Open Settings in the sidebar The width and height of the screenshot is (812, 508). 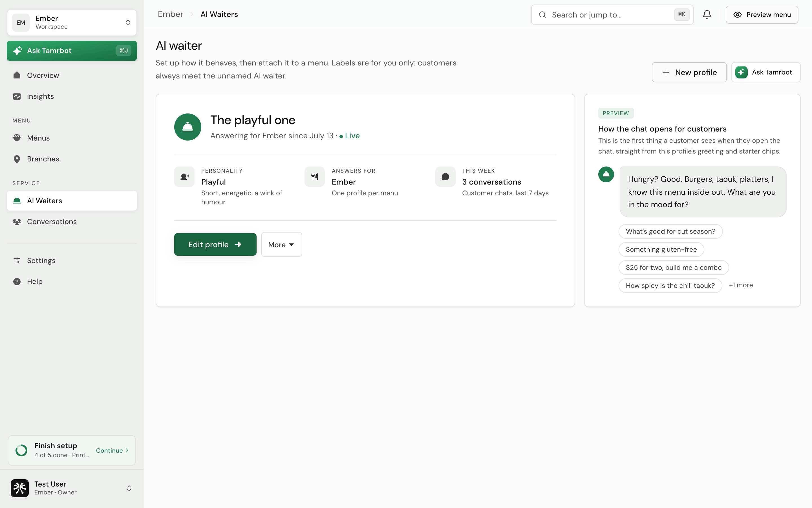coord(72,260)
